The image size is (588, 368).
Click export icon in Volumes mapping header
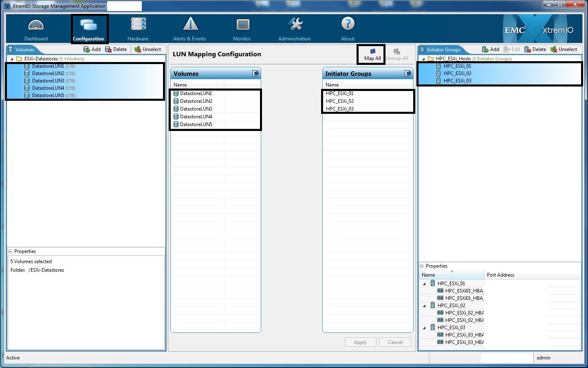pyautogui.click(x=255, y=73)
